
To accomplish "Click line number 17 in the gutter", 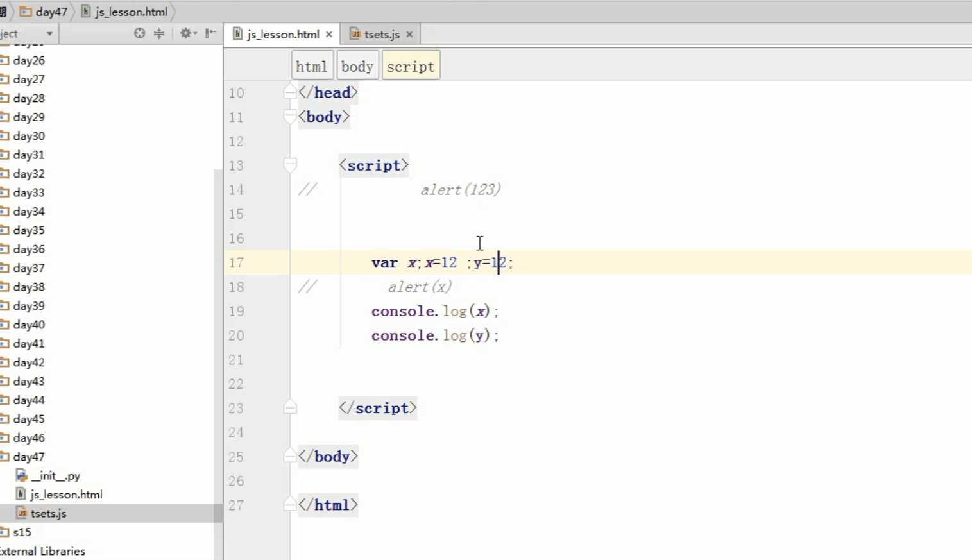I will coord(236,263).
